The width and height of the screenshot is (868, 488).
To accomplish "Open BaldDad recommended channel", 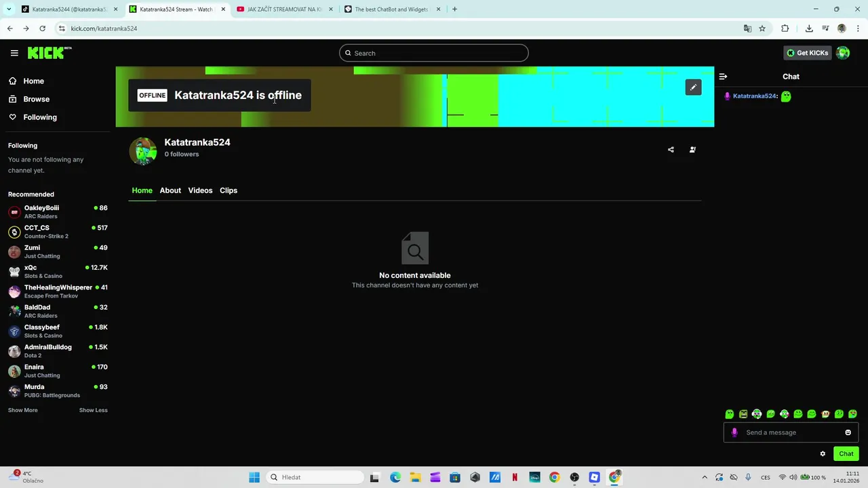I will (x=58, y=311).
